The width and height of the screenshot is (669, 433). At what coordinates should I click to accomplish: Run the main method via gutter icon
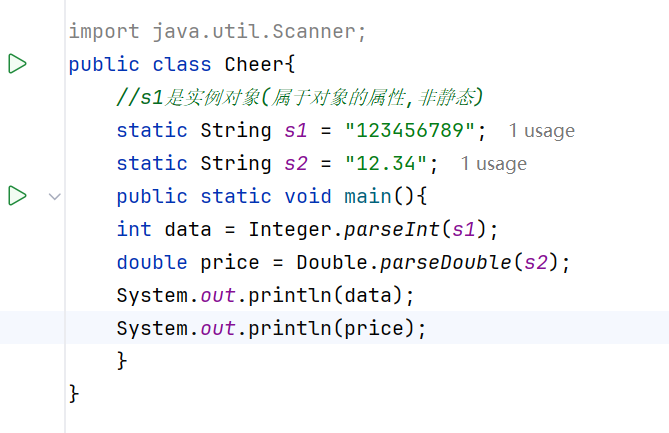point(17,195)
